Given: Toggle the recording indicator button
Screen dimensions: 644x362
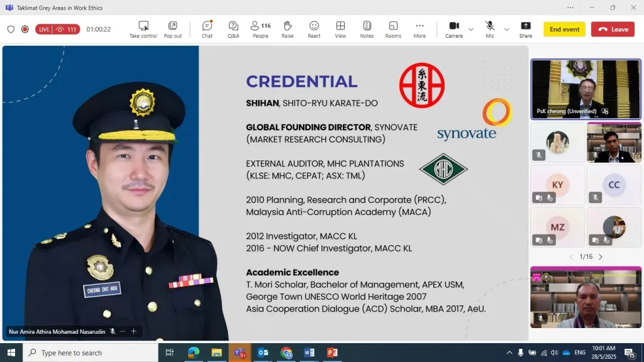Looking at the screenshot, I should coord(25,29).
